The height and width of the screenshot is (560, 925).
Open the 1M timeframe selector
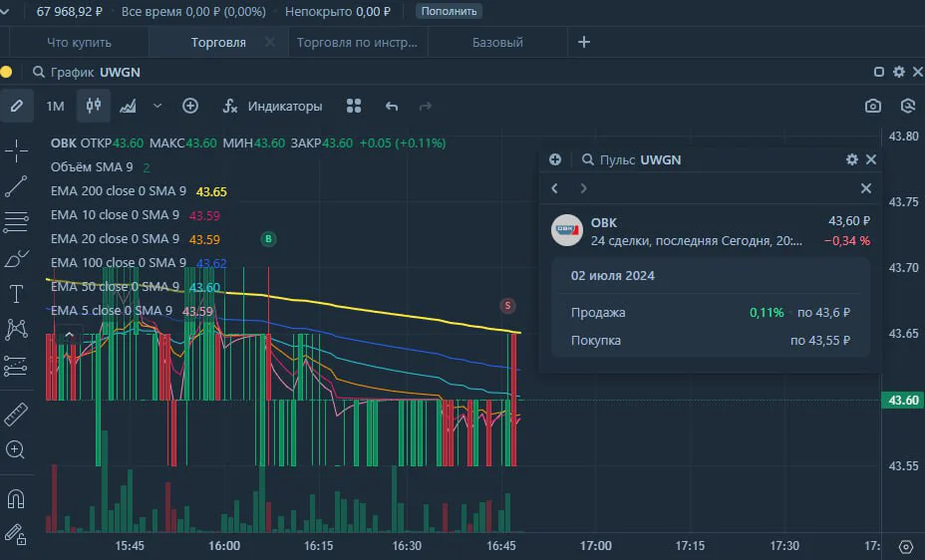pos(56,106)
